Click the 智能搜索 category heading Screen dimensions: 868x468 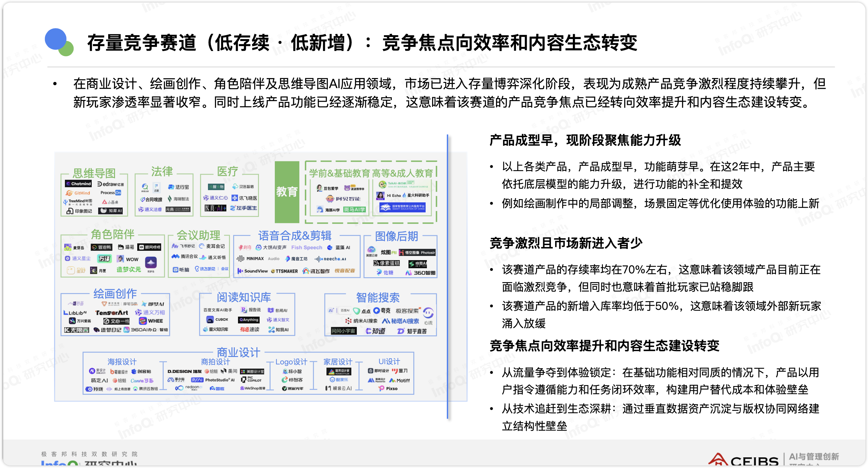pyautogui.click(x=378, y=297)
